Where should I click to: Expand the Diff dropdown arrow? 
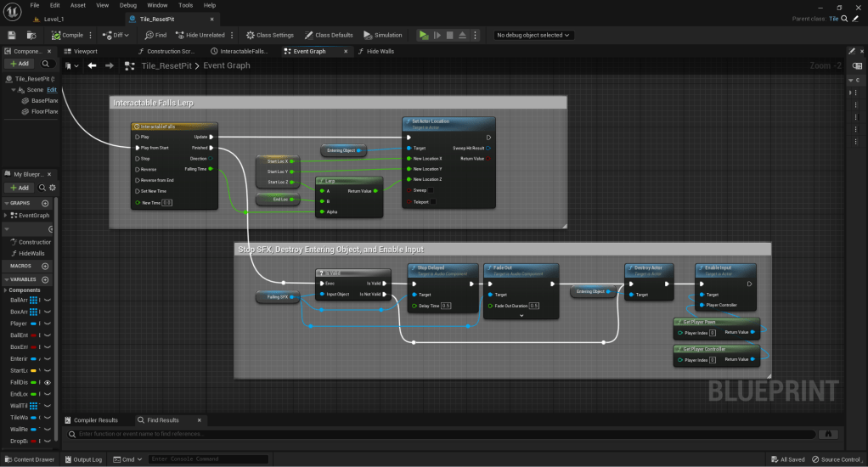[128, 35]
